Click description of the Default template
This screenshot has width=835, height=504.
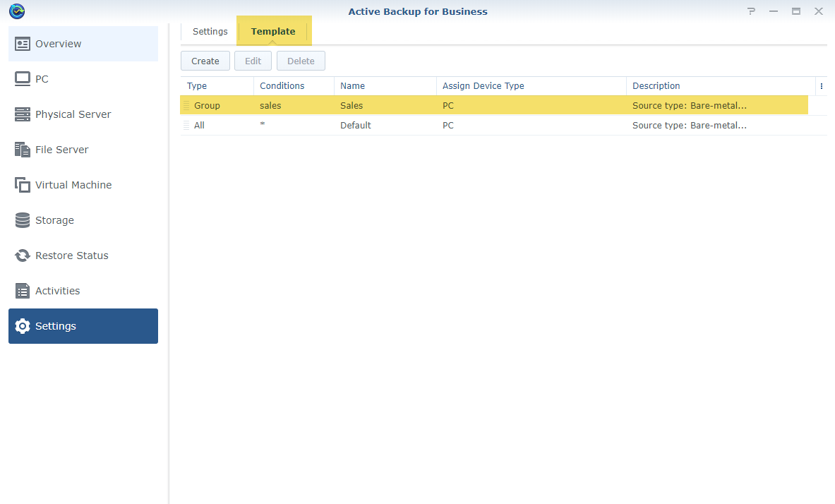690,125
